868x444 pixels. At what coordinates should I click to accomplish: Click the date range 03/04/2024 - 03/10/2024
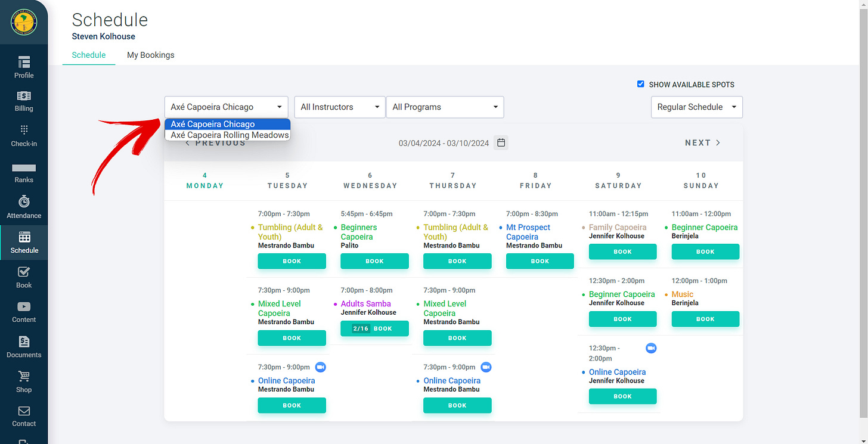pos(444,143)
